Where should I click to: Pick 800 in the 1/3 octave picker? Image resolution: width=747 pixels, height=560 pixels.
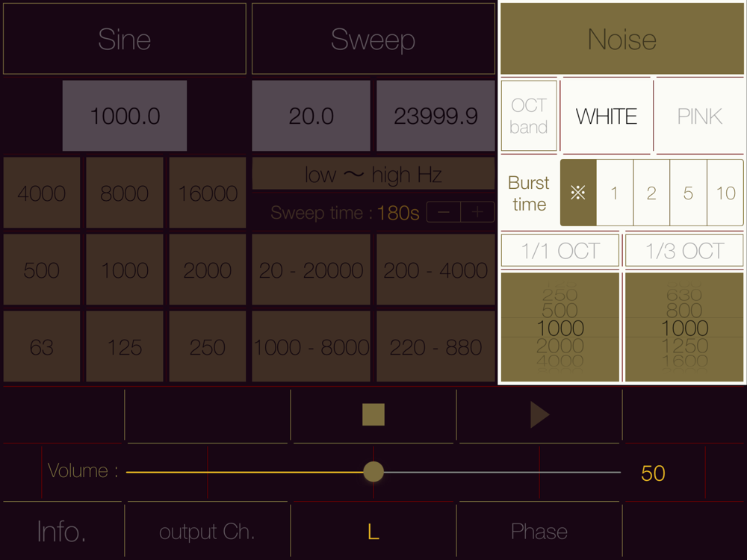pos(684,311)
